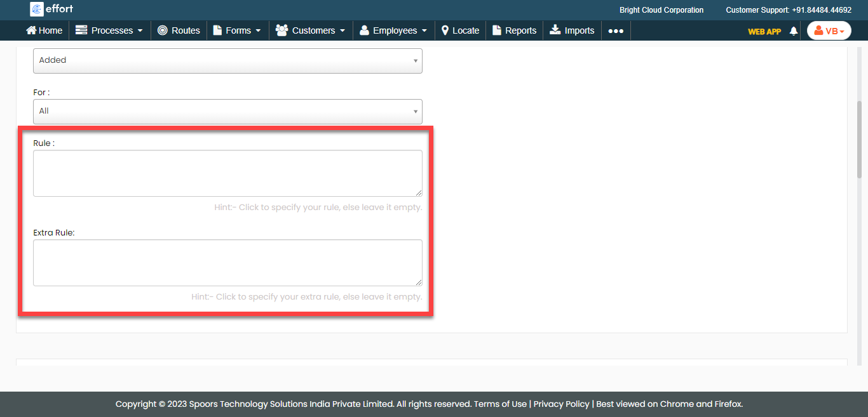Image resolution: width=868 pixels, height=417 pixels.
Task: Click the effort logo icon
Action: pos(37,9)
